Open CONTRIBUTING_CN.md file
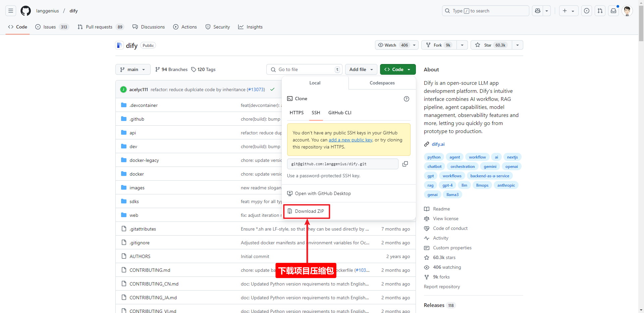Screen dimensions: 644x313 point(154,284)
